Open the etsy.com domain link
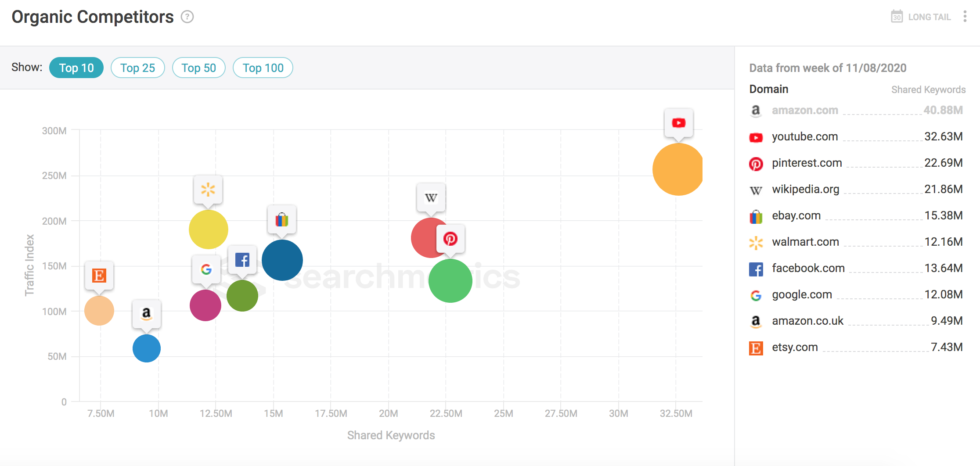 (795, 347)
